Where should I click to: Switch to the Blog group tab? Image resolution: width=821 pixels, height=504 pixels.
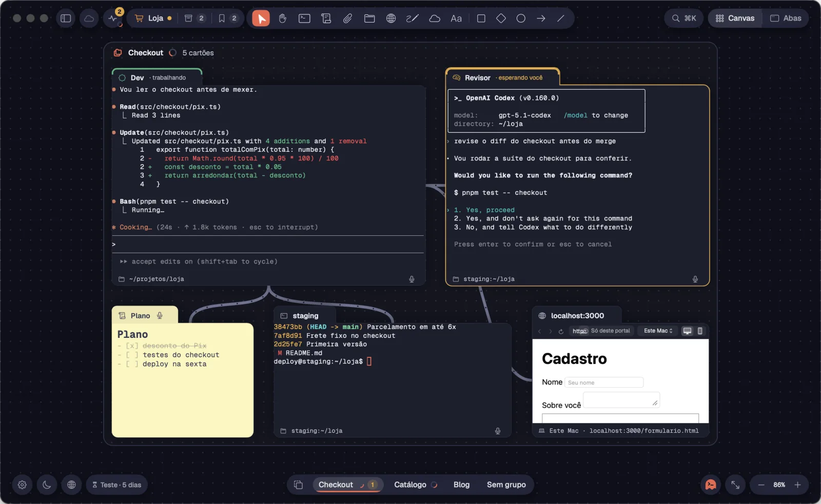[461, 485]
